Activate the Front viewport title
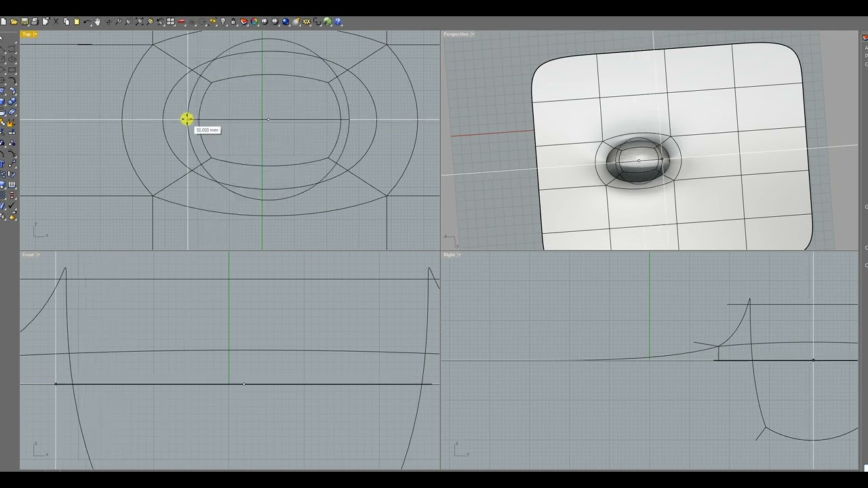 pyautogui.click(x=28, y=255)
